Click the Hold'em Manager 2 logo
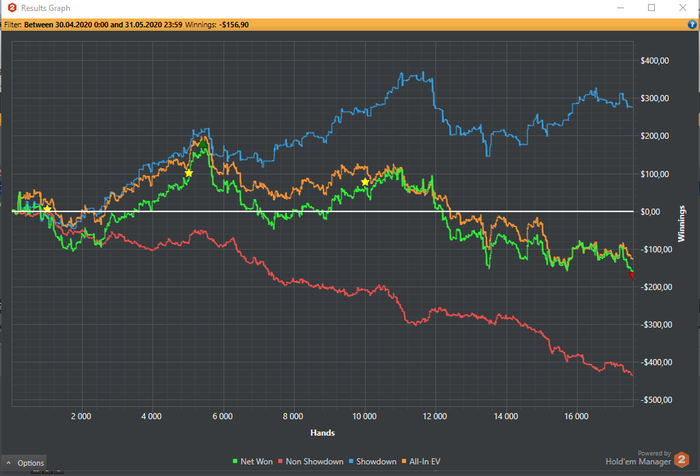 coord(682,459)
